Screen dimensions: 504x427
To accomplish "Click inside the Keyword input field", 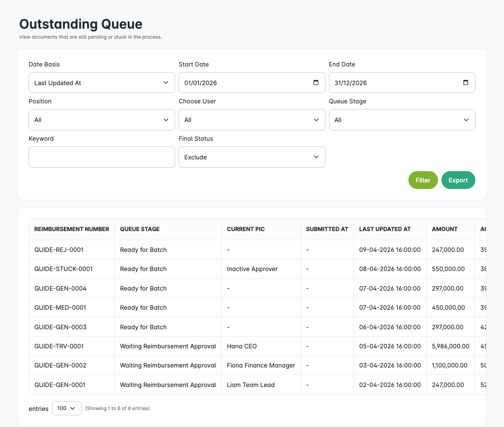I will coord(101,157).
